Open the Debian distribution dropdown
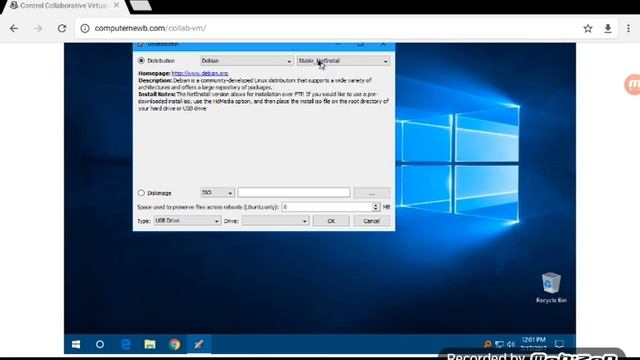The height and width of the screenshot is (360, 640). point(247,61)
